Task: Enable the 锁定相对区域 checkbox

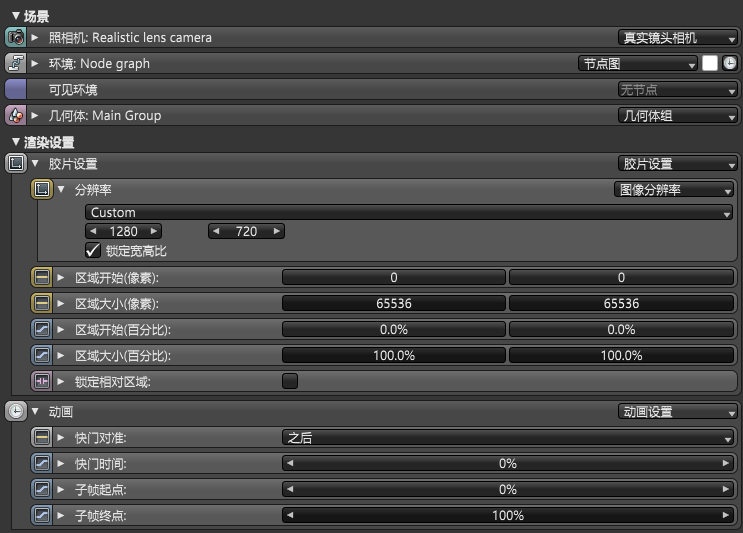Action: coord(290,381)
